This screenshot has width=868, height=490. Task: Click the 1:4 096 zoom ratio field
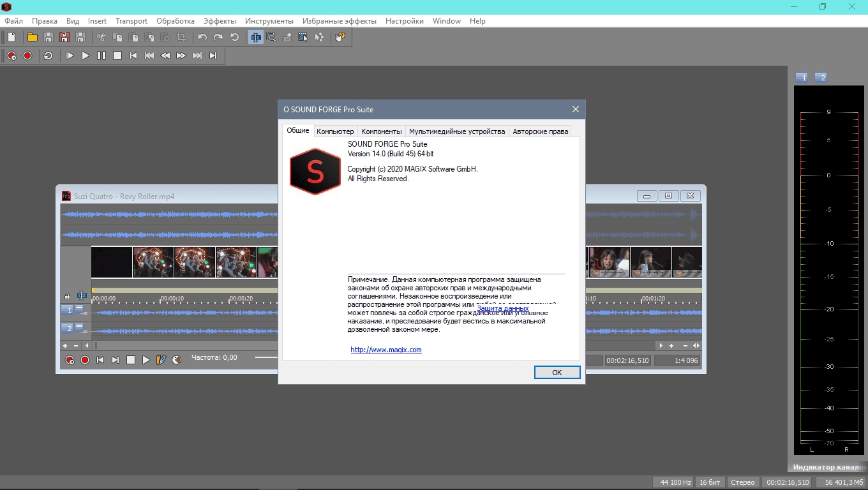[x=677, y=360]
